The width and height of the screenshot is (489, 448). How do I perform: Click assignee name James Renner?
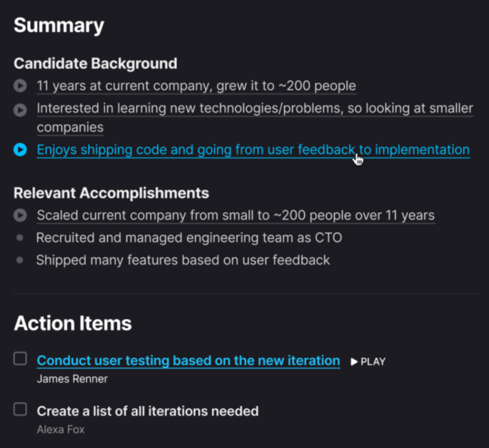pyautogui.click(x=72, y=379)
